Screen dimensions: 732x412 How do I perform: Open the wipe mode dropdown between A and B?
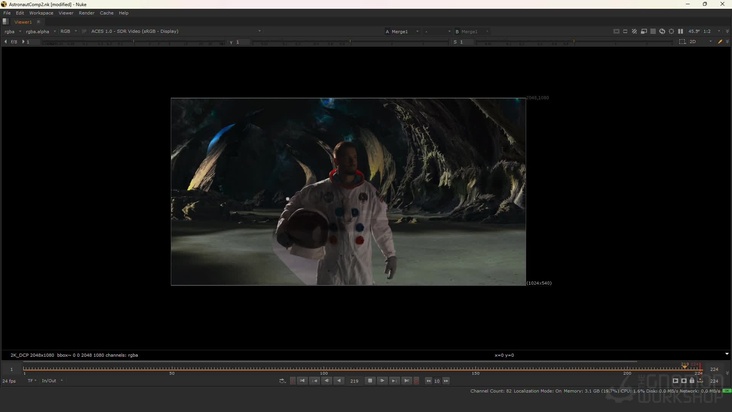click(437, 31)
